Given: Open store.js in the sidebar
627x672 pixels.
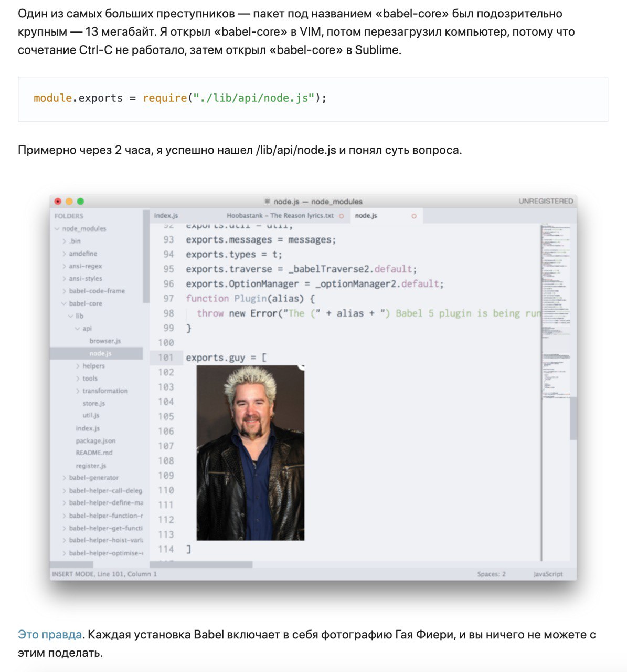Looking at the screenshot, I should point(94,404).
